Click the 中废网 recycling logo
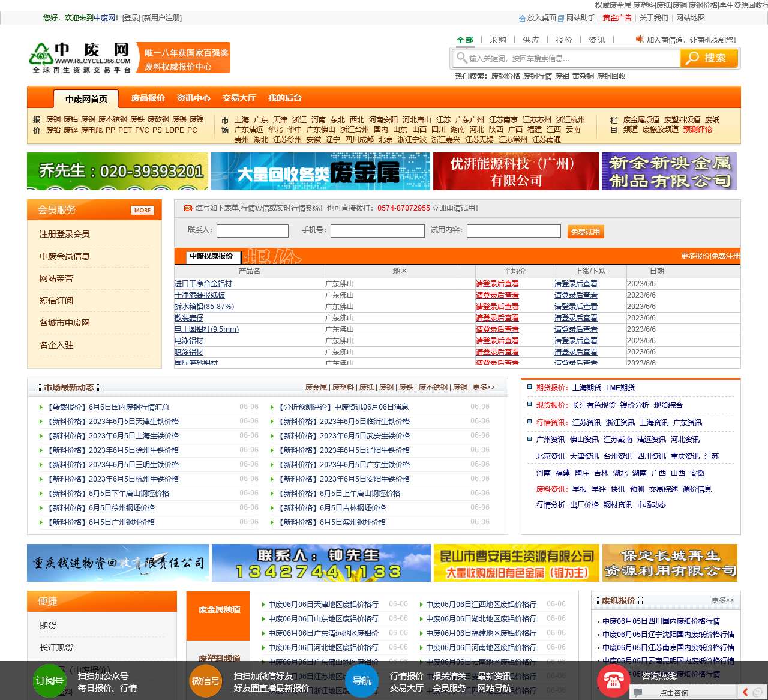Viewport: 768px width, 700px height. click(x=80, y=58)
